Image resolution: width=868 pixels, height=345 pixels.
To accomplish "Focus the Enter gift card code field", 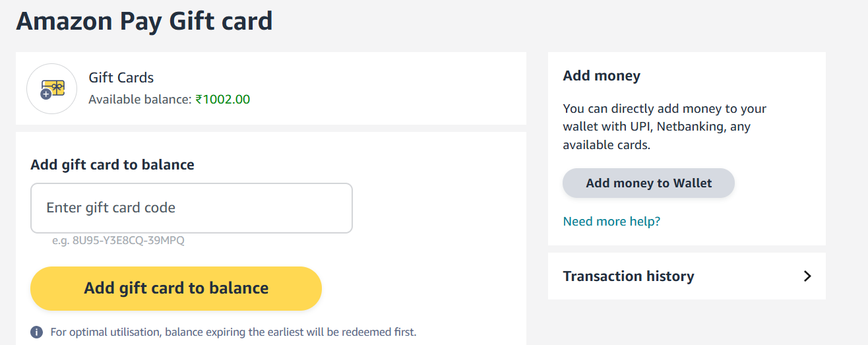I will (191, 208).
